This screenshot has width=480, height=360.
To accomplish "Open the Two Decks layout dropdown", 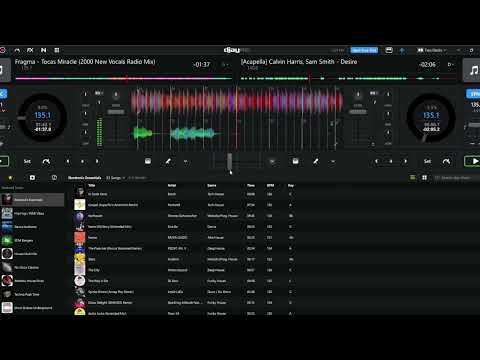I will (x=432, y=50).
